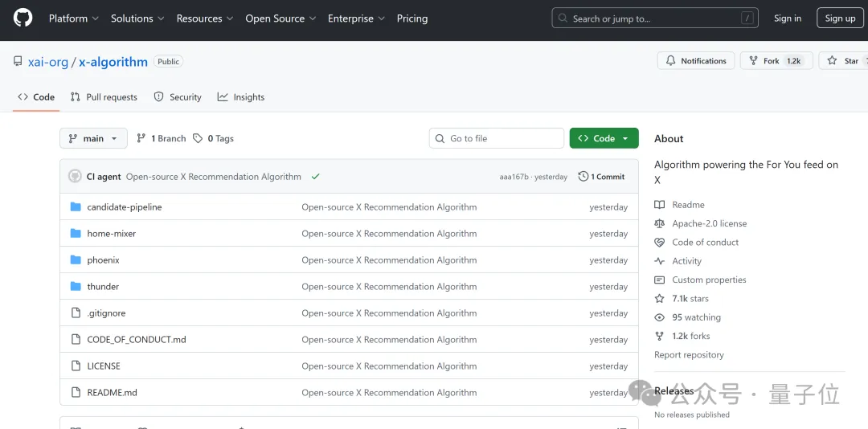Open the Insights tab
This screenshot has height=429, width=868.
pyautogui.click(x=241, y=97)
